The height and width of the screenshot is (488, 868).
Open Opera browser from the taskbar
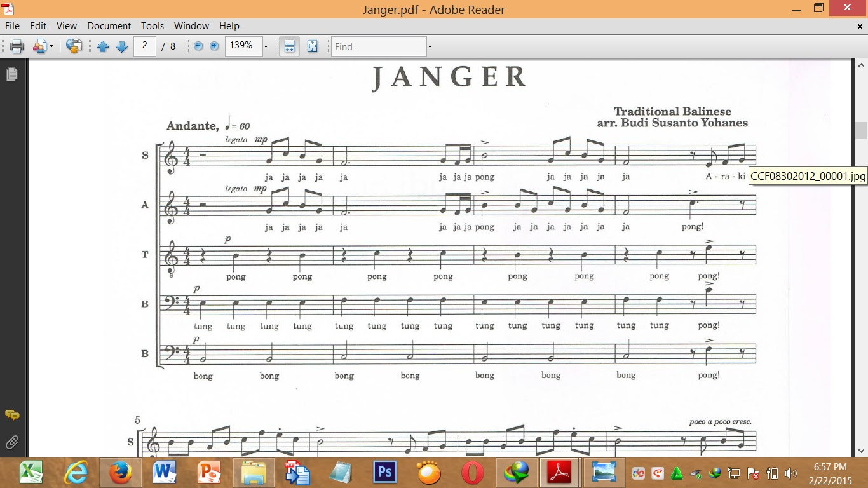coord(472,472)
